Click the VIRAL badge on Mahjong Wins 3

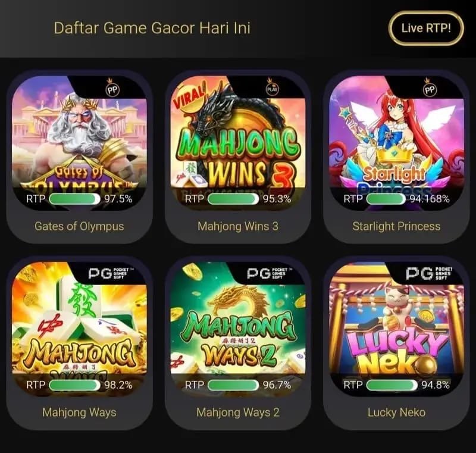189,96
